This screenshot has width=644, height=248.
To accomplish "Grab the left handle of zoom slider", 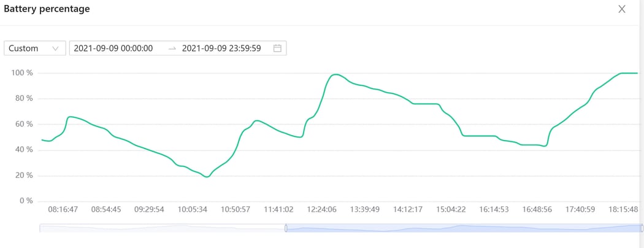I will 286,228.
